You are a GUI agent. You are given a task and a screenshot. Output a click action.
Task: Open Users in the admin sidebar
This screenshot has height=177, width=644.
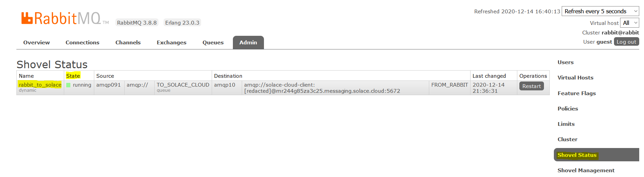[565, 62]
